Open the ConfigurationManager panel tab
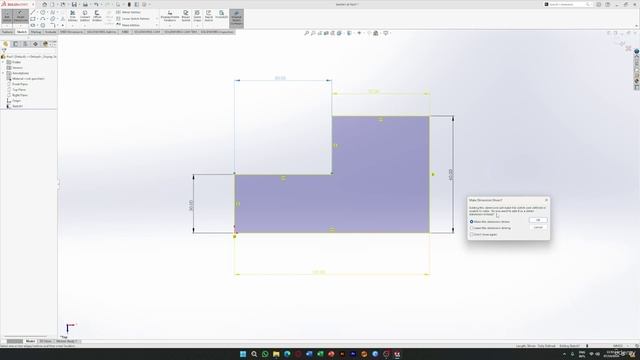The height and width of the screenshot is (360, 640). (25, 44)
